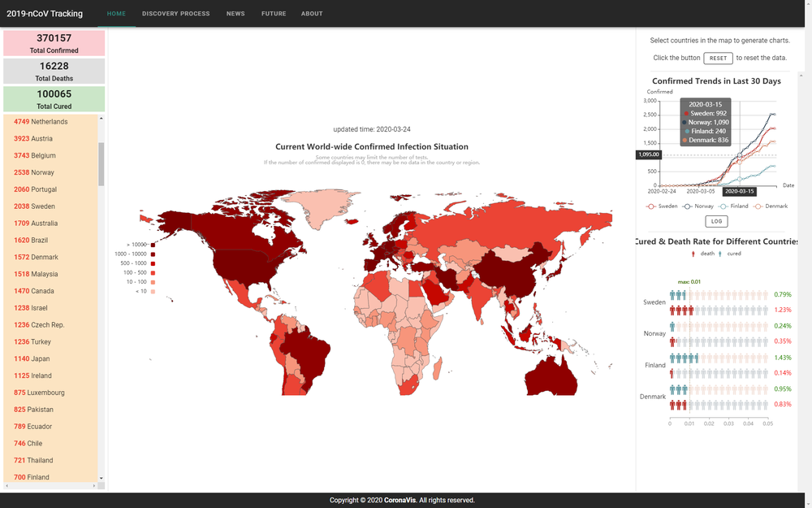
Task: Click Australia on the world map
Action: click(551, 376)
